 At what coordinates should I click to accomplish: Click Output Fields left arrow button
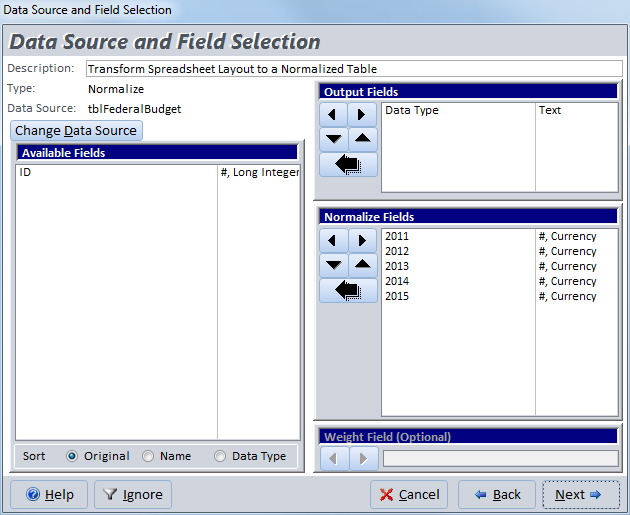click(333, 114)
